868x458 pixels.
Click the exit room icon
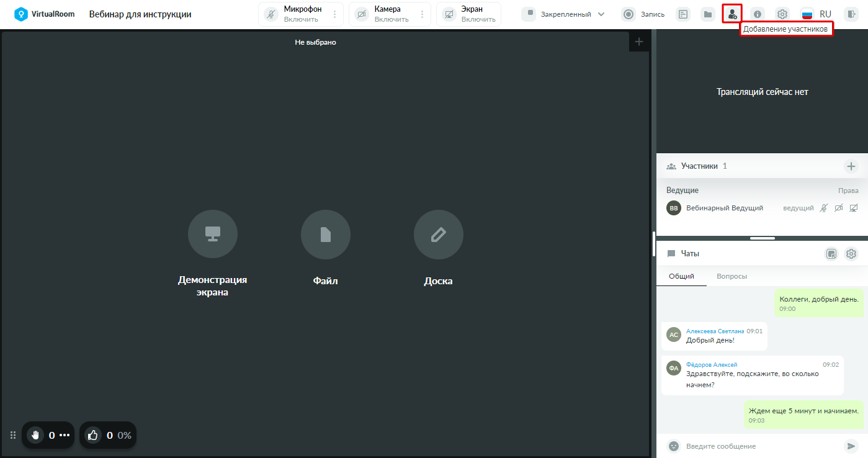[x=851, y=14]
